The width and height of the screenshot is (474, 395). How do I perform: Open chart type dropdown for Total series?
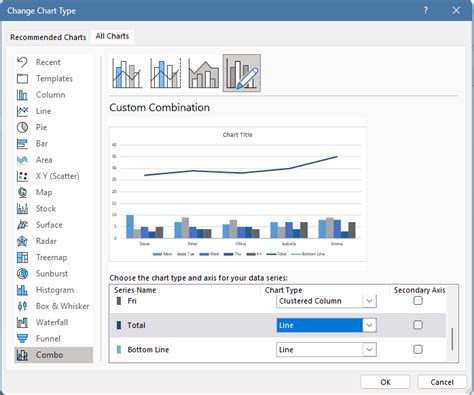pos(369,325)
